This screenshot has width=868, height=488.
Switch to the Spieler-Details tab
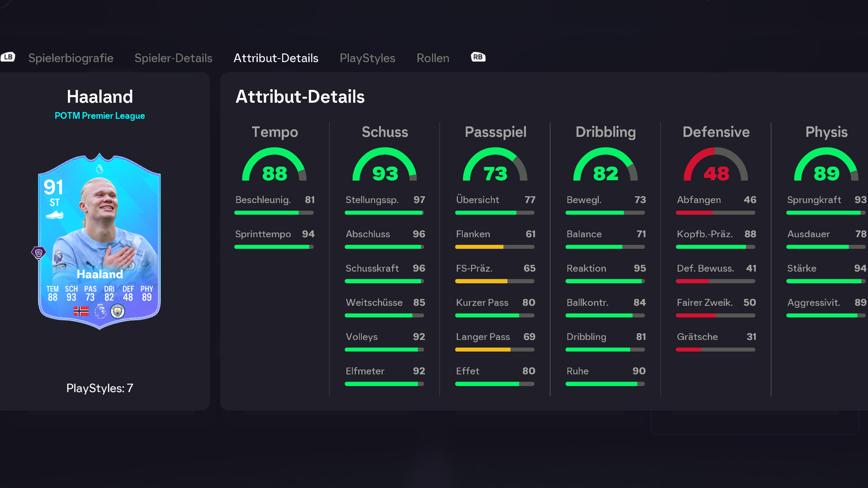point(173,58)
